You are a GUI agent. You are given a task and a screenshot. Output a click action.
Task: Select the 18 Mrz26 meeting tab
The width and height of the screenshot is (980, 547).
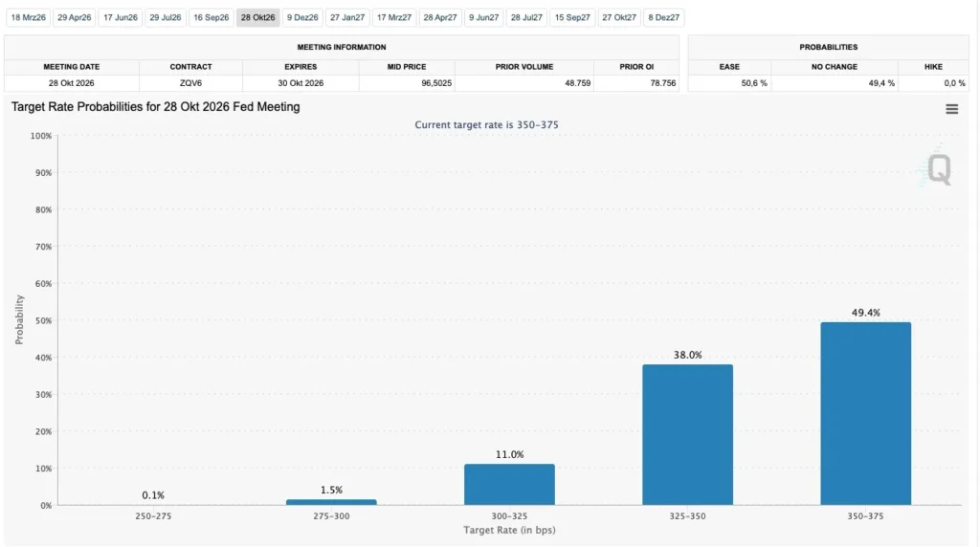[28, 17]
